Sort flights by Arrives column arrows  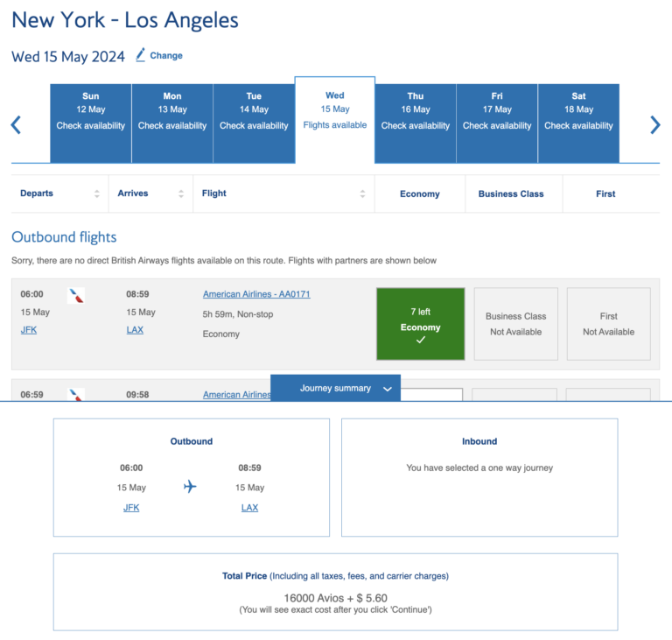point(181,193)
